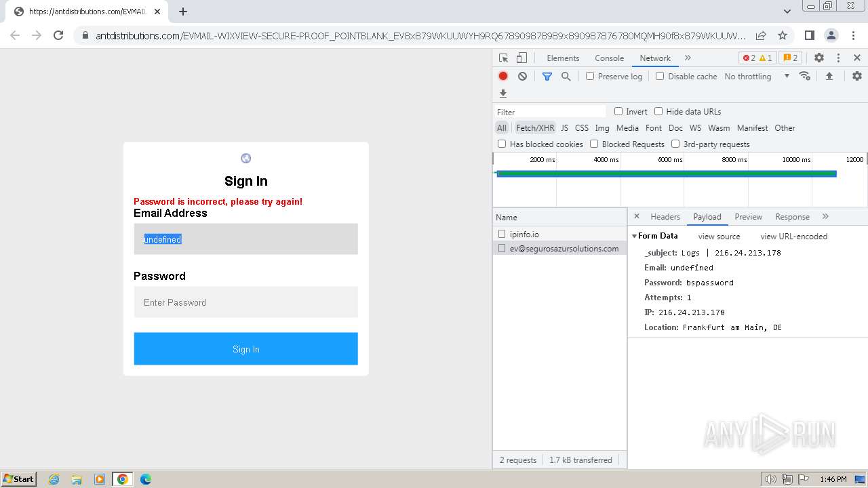Click the issues counter badge

791,58
